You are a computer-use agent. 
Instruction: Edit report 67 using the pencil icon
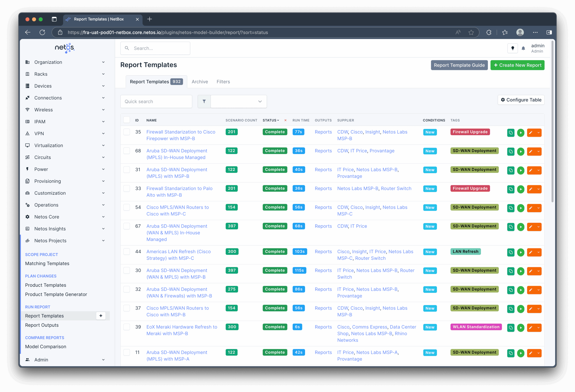point(531,227)
